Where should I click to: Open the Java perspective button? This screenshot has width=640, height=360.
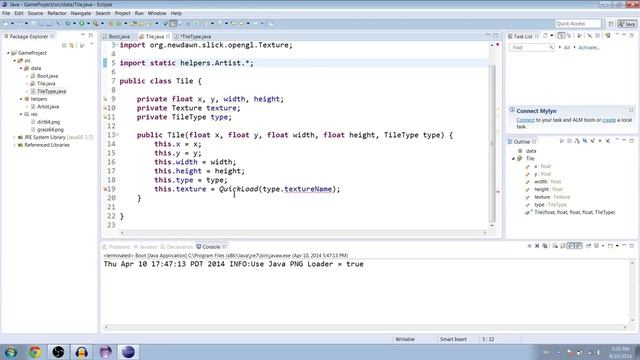(x=627, y=24)
